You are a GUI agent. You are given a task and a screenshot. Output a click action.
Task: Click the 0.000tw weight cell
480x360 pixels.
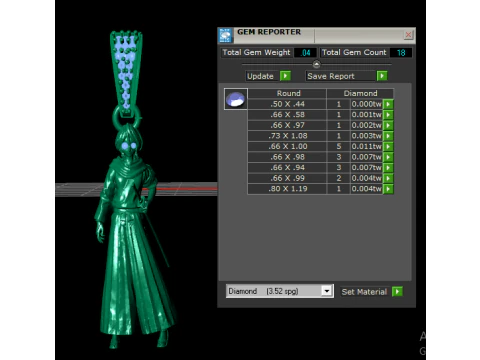(366, 104)
